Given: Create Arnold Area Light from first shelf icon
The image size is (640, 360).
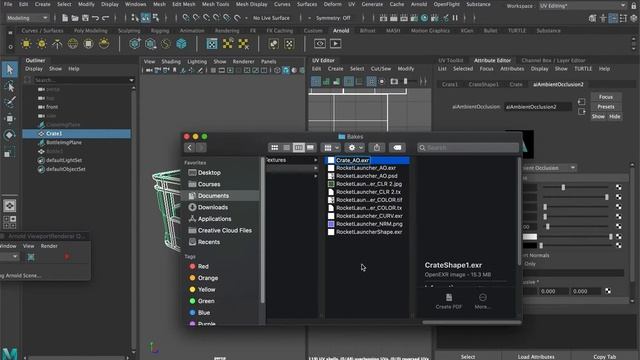Looking at the screenshot, I should coord(26,44).
